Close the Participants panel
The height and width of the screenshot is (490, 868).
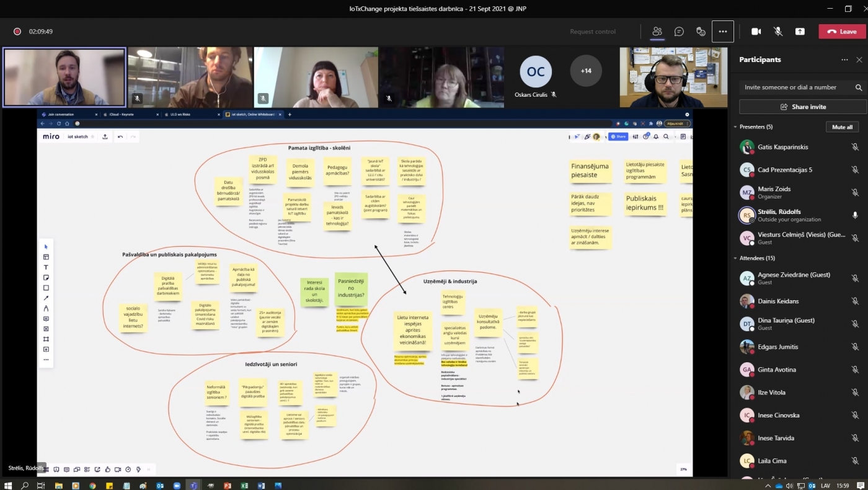coord(859,60)
